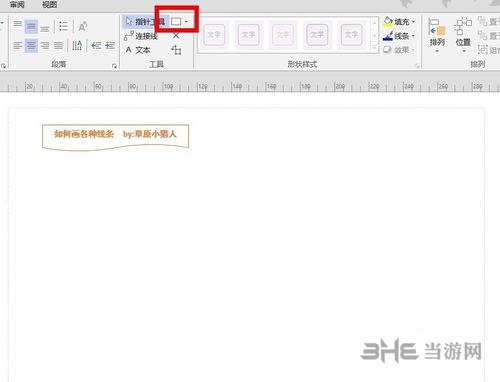Select the connection point X tool
This screenshot has height=382, width=500.
[176, 35]
